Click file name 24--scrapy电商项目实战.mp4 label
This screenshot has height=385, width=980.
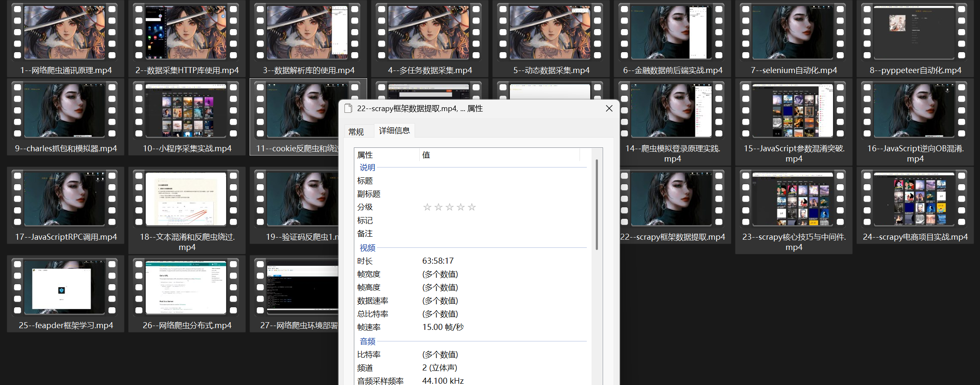point(915,237)
